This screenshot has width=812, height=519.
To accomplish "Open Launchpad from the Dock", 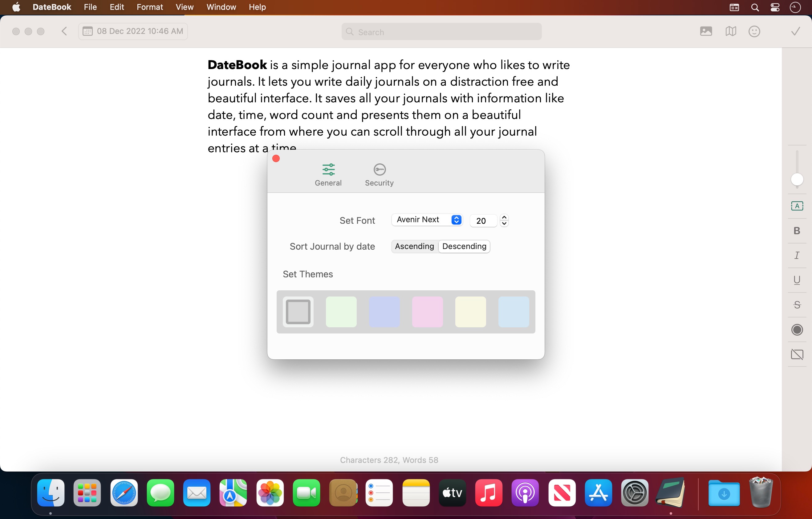I will (87, 493).
